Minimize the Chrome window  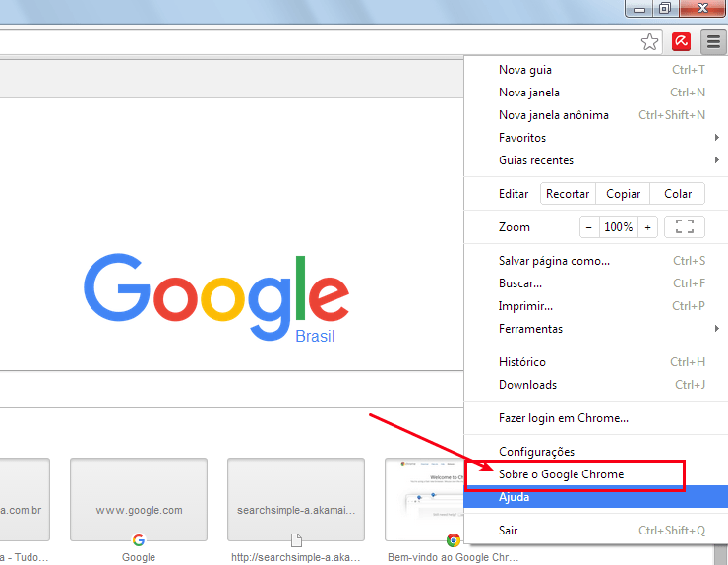639,8
